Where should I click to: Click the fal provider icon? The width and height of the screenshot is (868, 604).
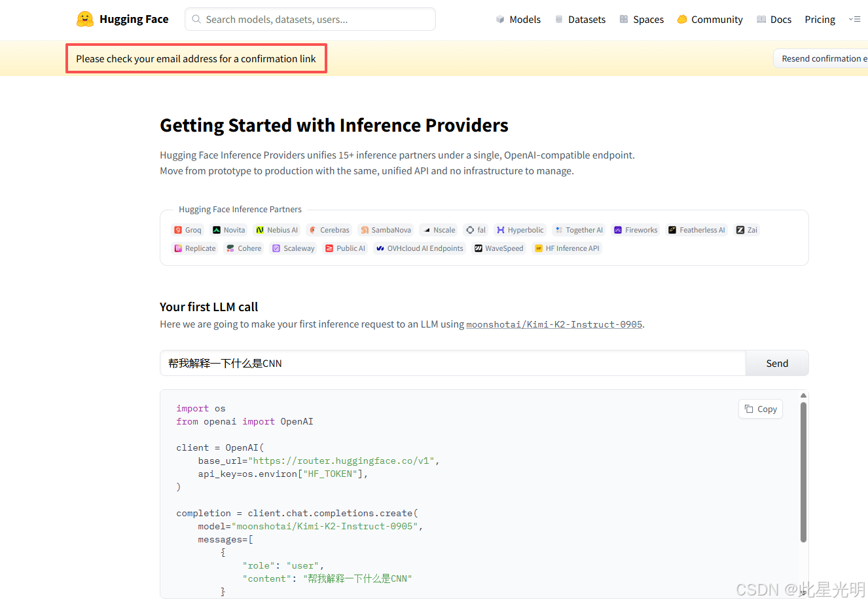click(470, 230)
